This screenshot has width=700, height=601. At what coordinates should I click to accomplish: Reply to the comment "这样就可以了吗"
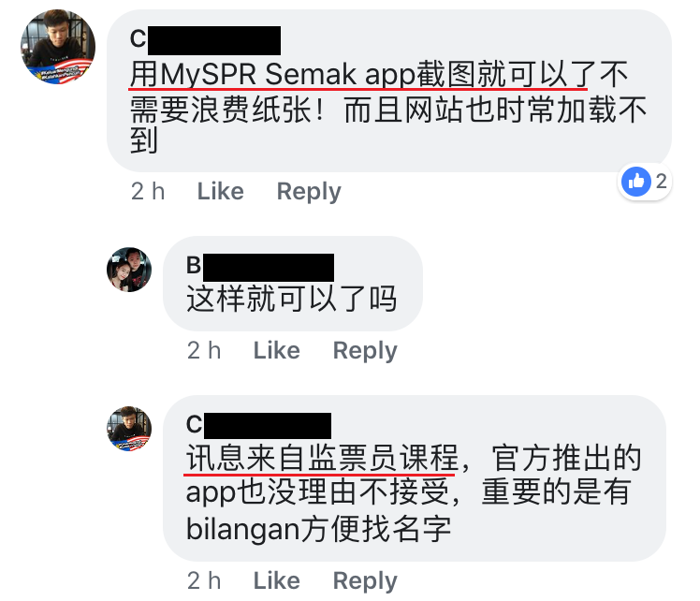(x=365, y=350)
